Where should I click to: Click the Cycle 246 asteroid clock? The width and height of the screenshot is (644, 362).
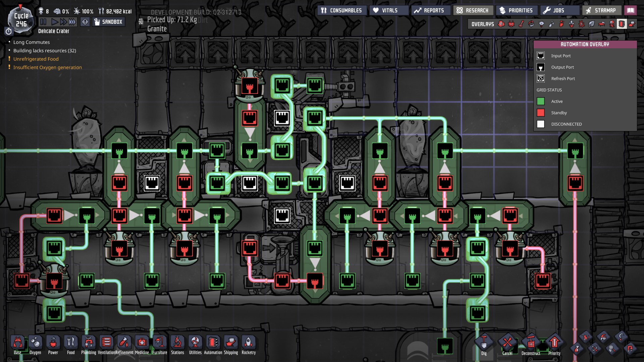(x=21, y=20)
